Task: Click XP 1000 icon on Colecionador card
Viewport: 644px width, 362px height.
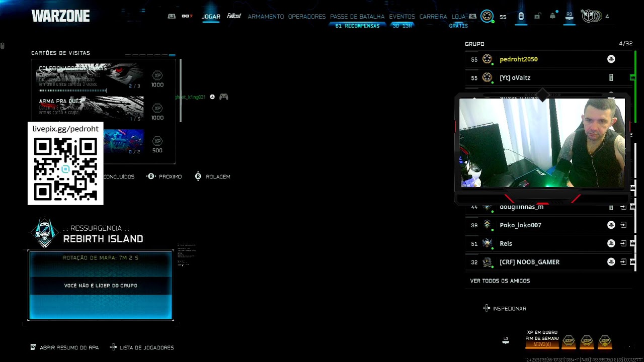Action: tap(157, 76)
